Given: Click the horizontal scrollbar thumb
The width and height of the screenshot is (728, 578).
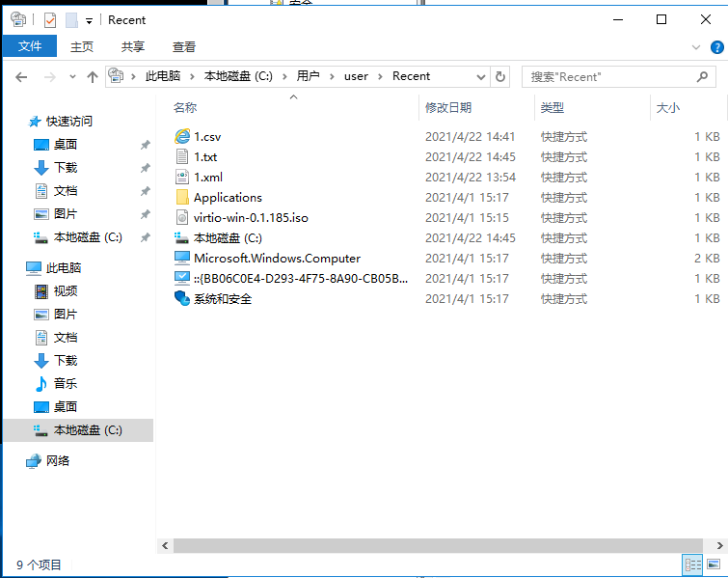Looking at the screenshot, I should (438, 546).
